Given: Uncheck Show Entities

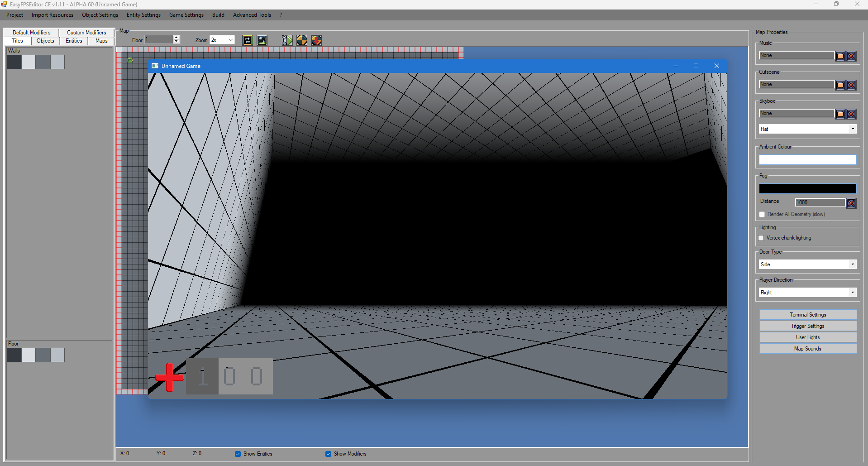Looking at the screenshot, I should (238, 454).
